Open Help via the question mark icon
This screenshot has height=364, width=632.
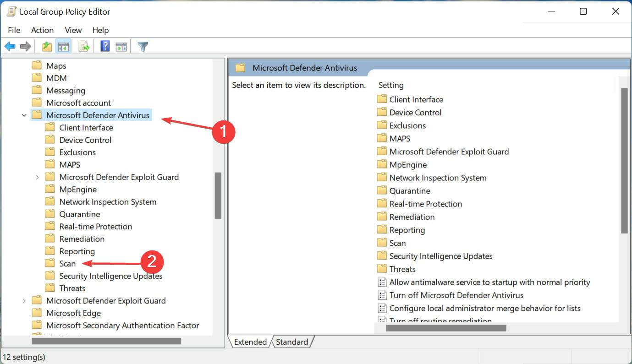point(105,46)
